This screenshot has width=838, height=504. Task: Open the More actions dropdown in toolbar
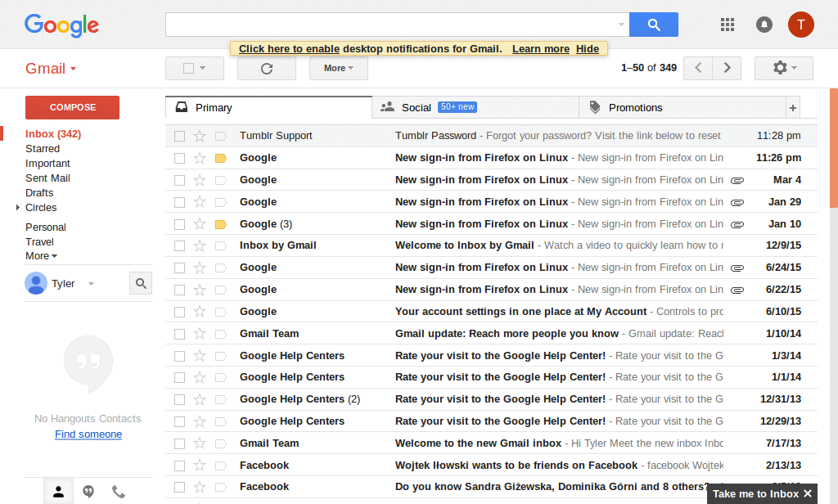point(338,69)
